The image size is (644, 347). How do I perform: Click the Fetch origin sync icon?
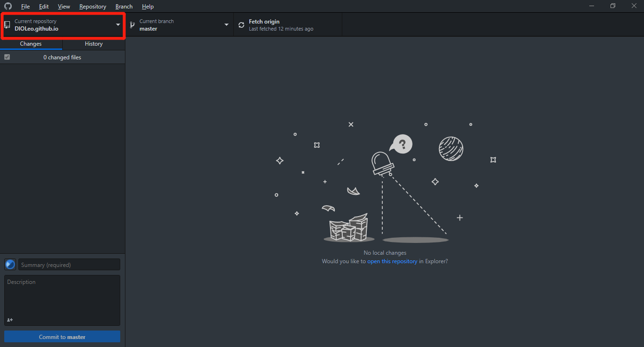241,25
